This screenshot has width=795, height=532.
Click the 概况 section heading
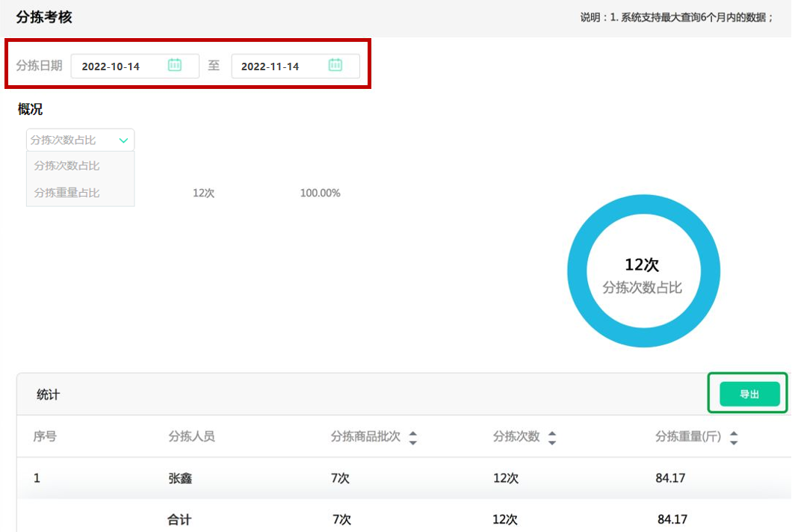point(28,109)
